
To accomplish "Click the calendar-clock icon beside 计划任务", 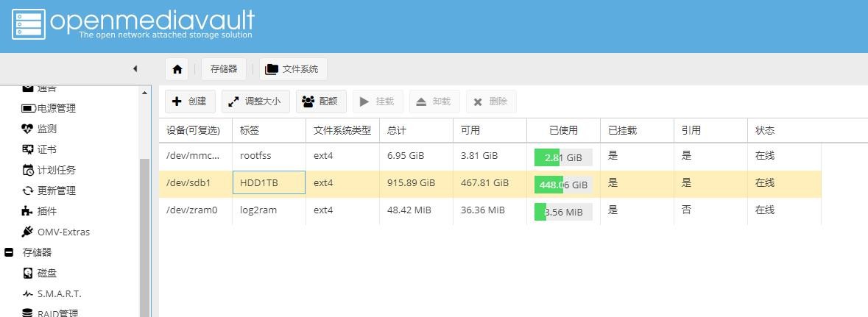I will click(28, 170).
